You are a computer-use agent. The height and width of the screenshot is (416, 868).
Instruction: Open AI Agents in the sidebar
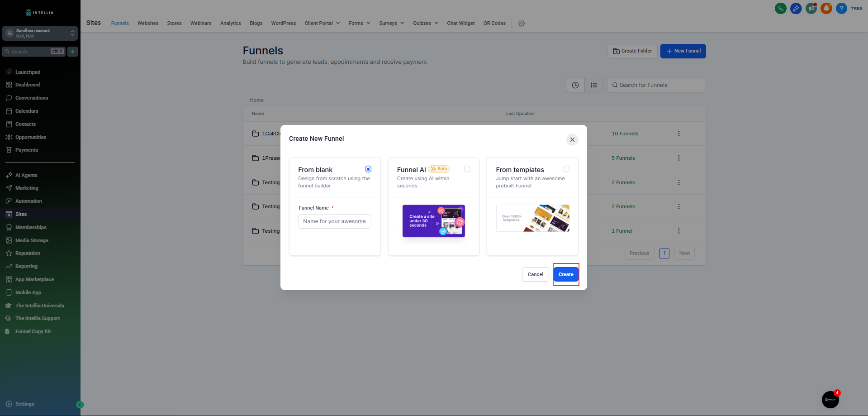coord(26,175)
